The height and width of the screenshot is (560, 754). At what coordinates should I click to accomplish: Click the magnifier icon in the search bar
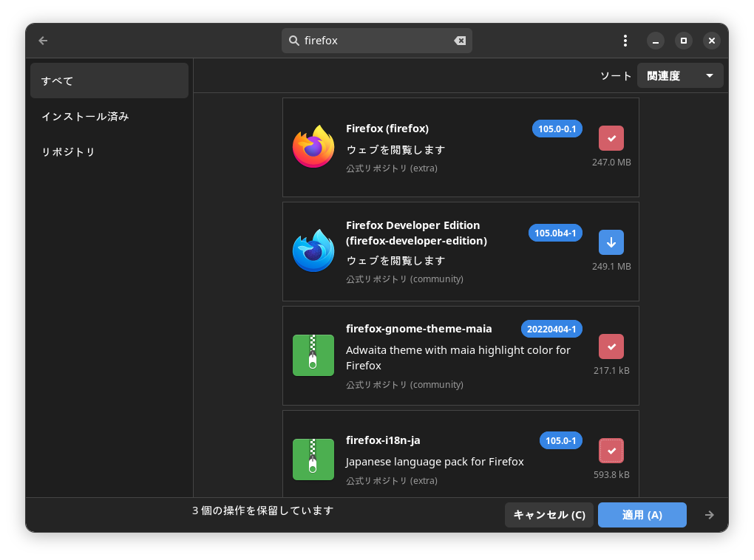[293, 41]
